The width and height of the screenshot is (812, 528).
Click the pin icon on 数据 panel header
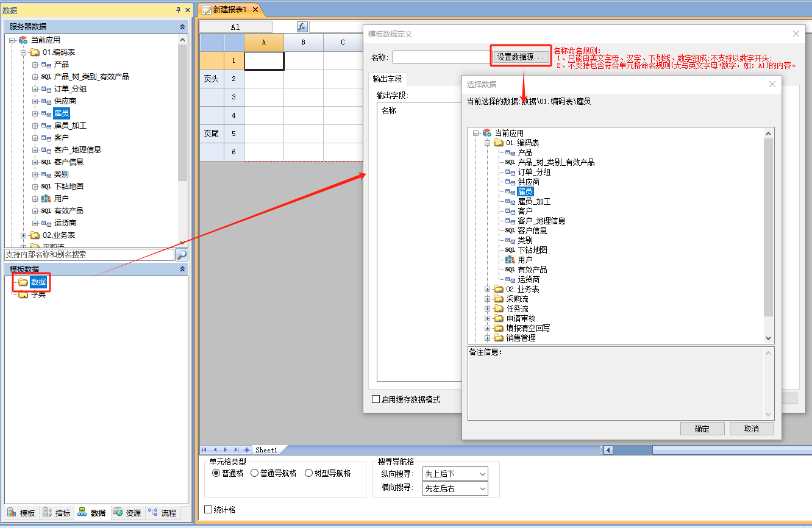(178, 10)
